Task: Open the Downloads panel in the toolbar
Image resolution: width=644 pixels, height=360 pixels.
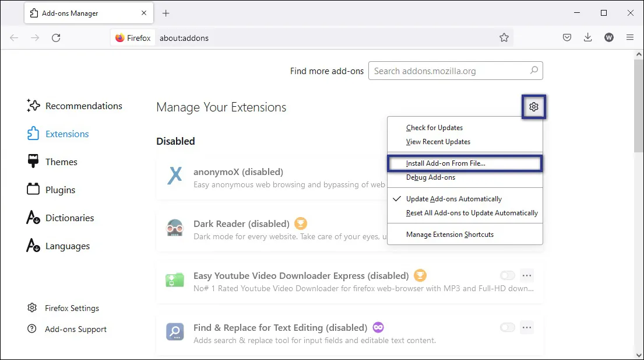Action: [x=588, y=37]
